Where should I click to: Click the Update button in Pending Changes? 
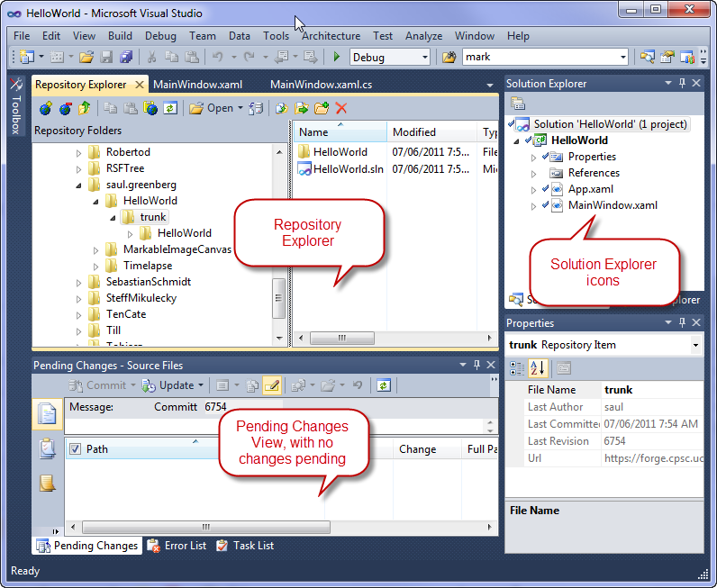(168, 386)
